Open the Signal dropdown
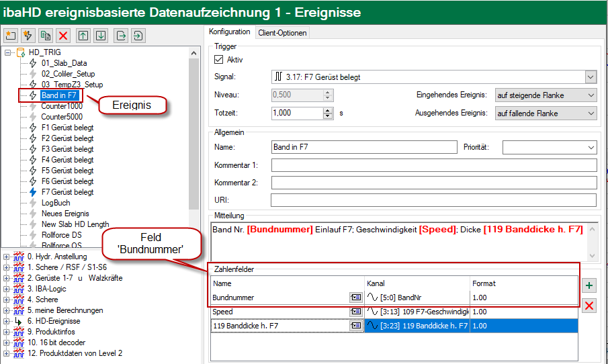Image resolution: width=608 pixels, height=364 pixels. [590, 77]
